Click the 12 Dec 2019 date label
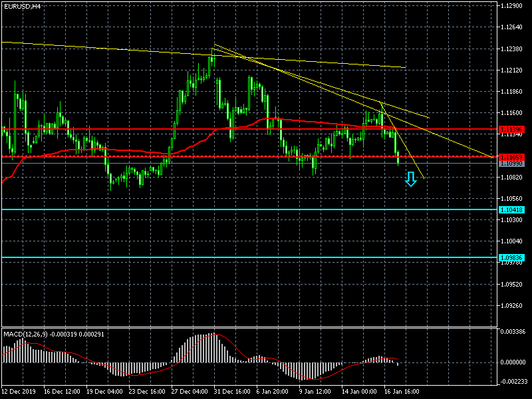 18,391
